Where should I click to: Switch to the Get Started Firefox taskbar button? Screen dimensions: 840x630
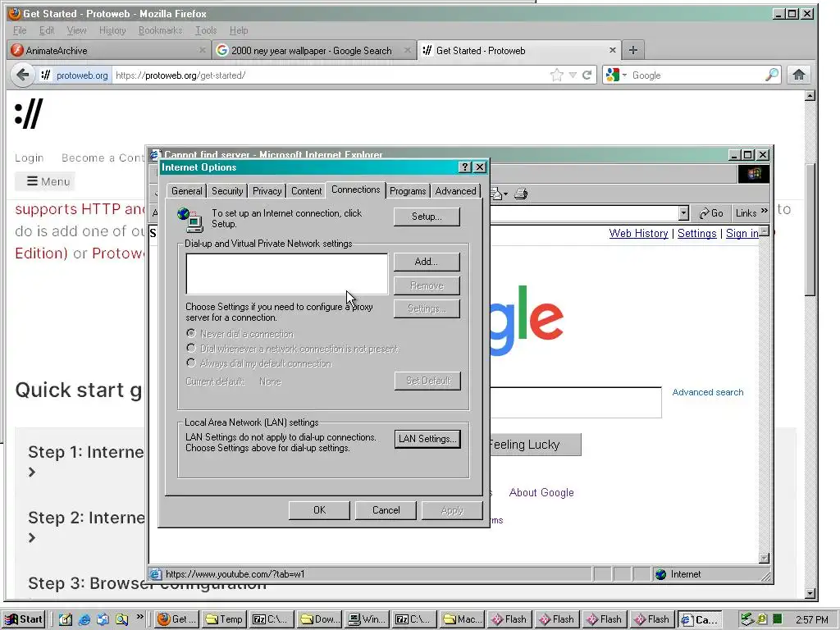[177, 619]
